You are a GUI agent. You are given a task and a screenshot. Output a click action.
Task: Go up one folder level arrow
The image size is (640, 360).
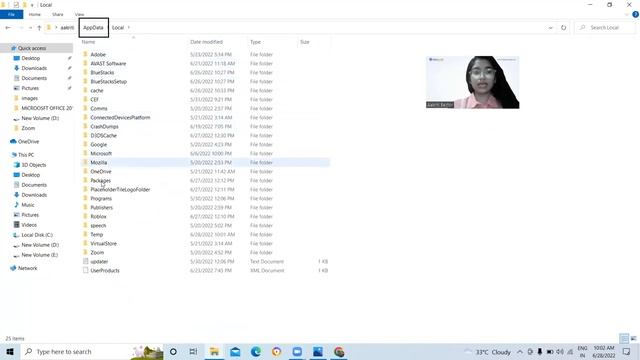39,28
